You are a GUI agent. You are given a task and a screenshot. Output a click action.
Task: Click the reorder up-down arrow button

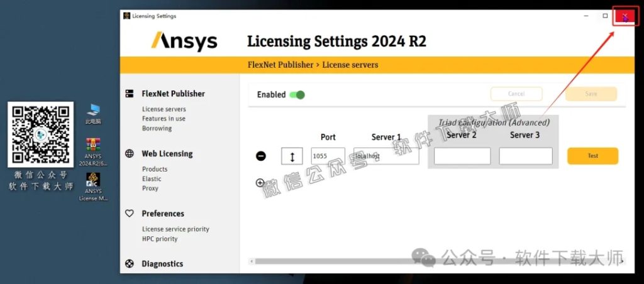tap(292, 156)
